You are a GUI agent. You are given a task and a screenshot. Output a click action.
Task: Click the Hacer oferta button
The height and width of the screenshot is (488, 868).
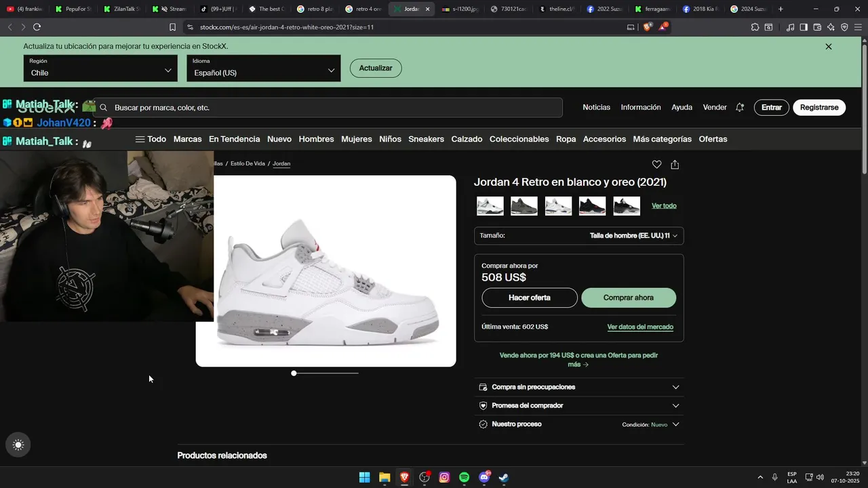(530, 298)
